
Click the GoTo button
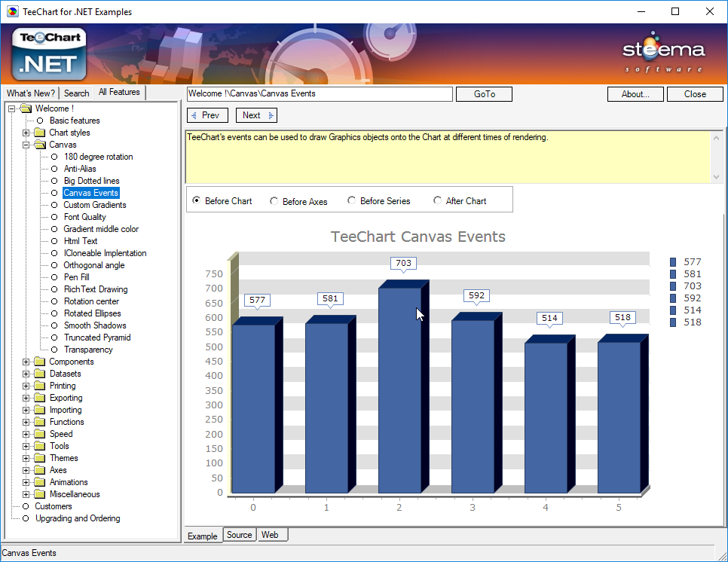click(x=485, y=94)
